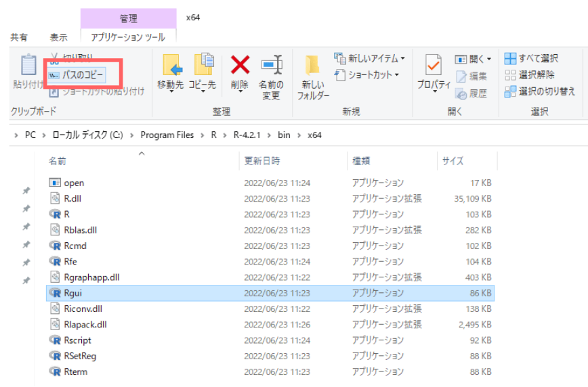Expand the chevron after Program Files in breadcrumb
Image resolution: width=588 pixels, height=387 pixels.
[203, 135]
